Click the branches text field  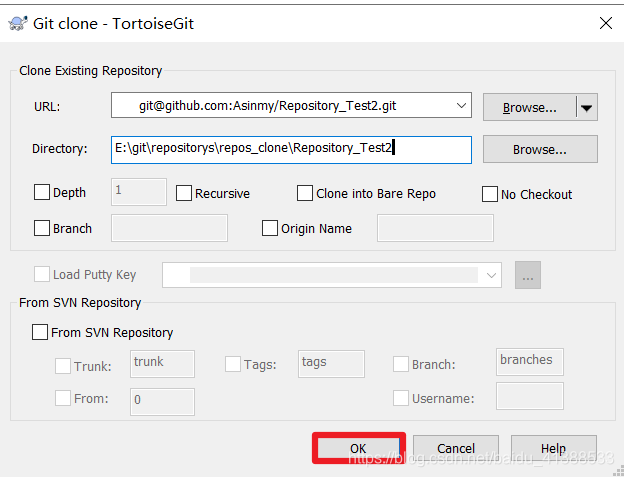[530, 362]
